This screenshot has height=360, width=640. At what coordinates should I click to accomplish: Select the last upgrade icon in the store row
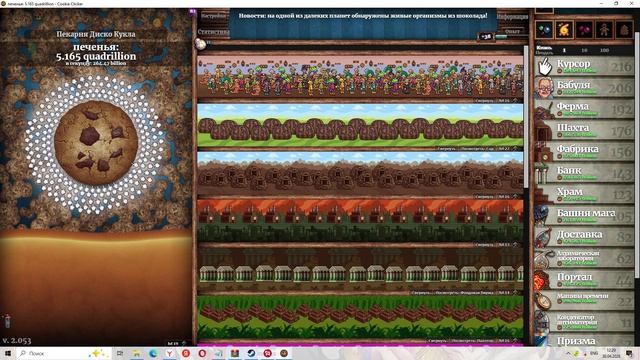point(624,30)
